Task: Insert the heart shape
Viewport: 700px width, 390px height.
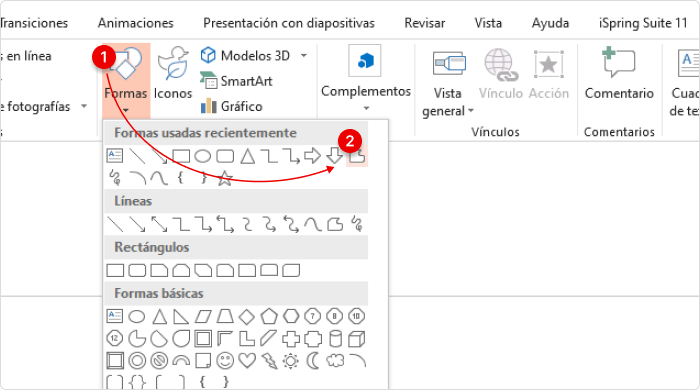Action: click(x=247, y=361)
